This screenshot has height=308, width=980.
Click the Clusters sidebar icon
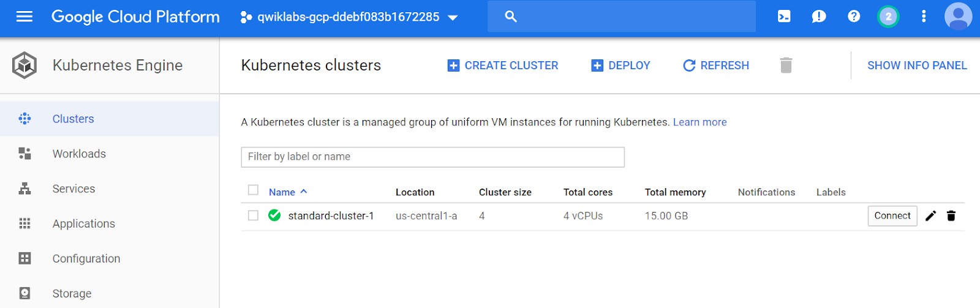tap(24, 119)
